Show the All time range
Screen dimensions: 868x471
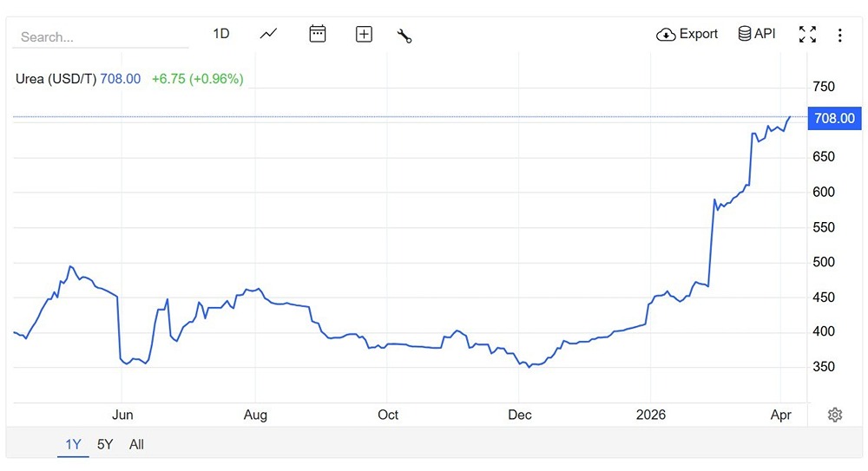136,445
